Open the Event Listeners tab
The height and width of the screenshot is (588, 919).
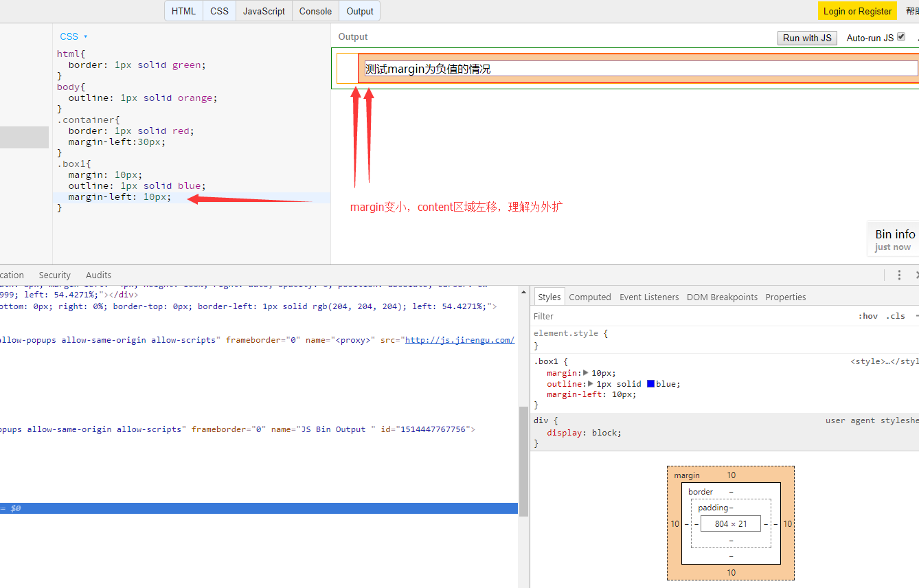pos(649,297)
